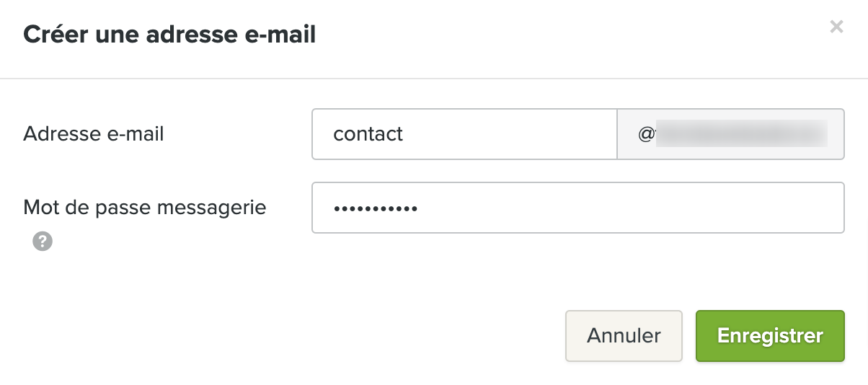Place cursor after contact text
Image resolution: width=868 pixels, height=385 pixels.
pos(404,134)
